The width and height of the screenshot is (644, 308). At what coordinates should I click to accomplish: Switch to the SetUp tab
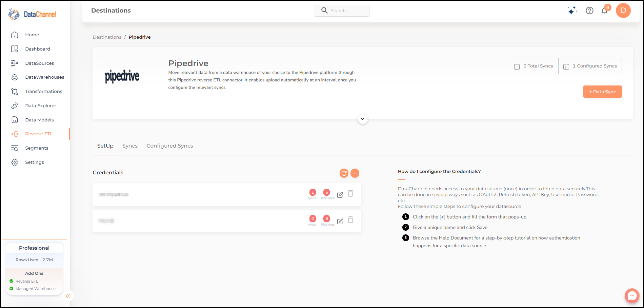coord(105,146)
